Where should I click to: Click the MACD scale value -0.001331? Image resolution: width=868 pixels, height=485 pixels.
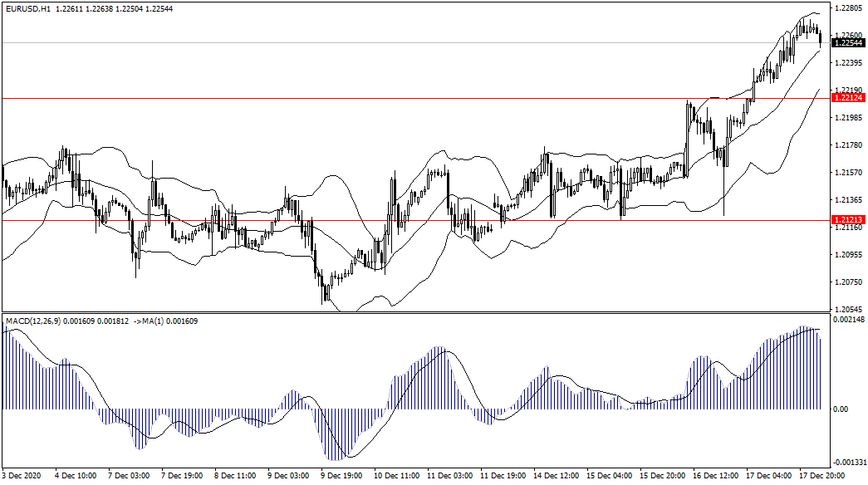pyautogui.click(x=847, y=463)
